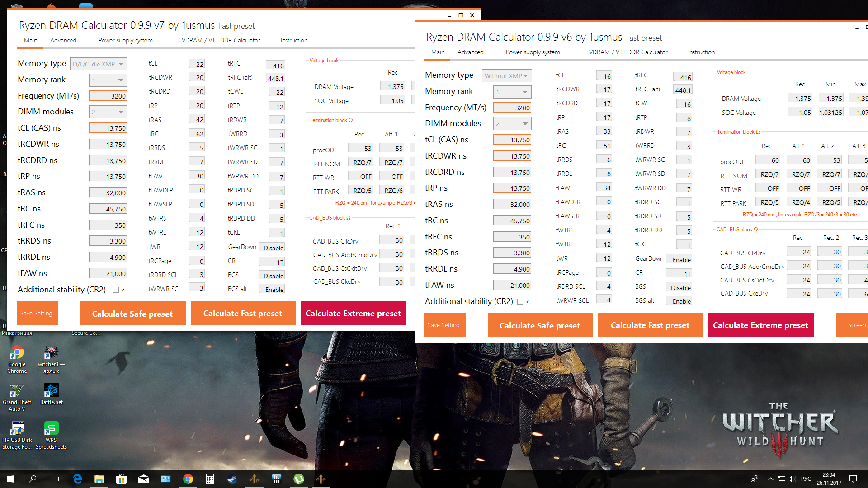Image resolution: width=868 pixels, height=488 pixels.
Task: Click Calculate Extreme preset in v6 window
Action: pos(760,325)
